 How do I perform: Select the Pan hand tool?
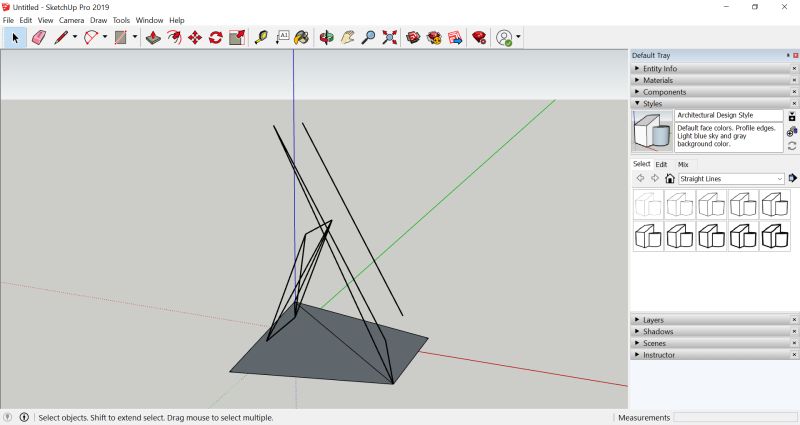click(347, 38)
